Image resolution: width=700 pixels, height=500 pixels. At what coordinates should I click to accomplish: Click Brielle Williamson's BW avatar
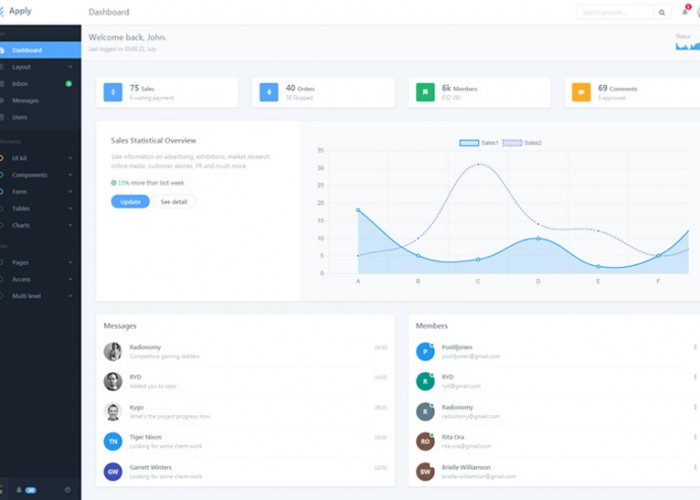(x=425, y=472)
